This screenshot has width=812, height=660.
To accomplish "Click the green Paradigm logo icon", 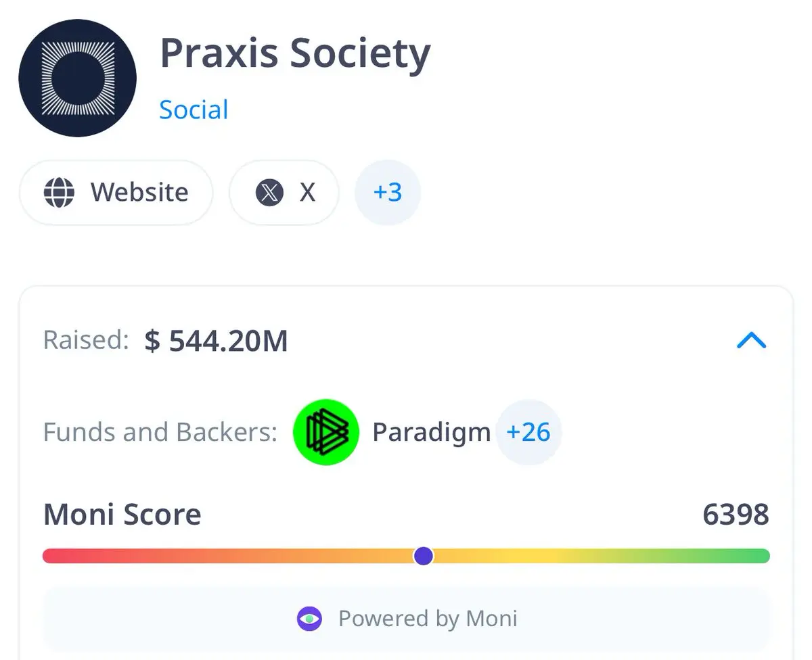I will (x=326, y=432).
